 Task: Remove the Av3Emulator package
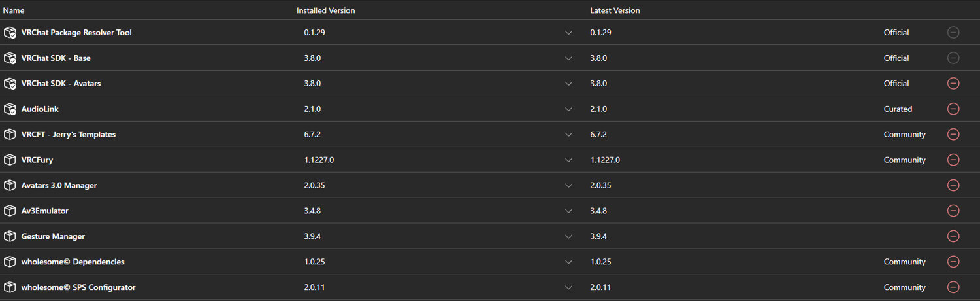coord(953,211)
